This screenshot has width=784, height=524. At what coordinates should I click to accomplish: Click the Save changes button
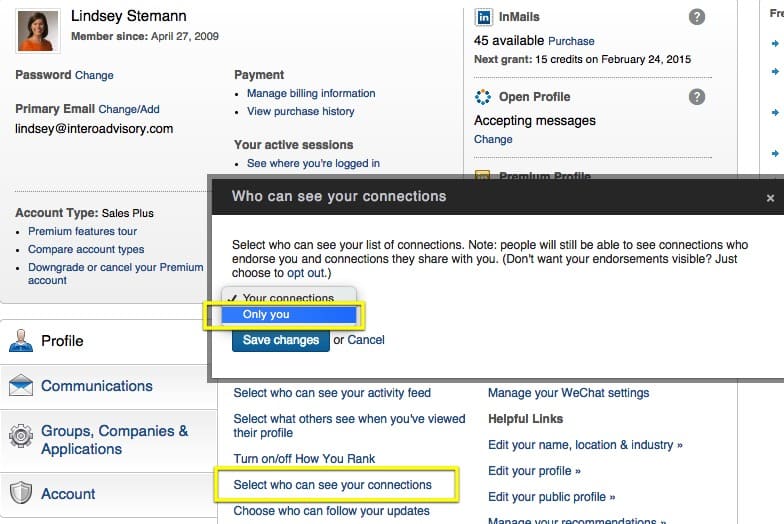280,340
